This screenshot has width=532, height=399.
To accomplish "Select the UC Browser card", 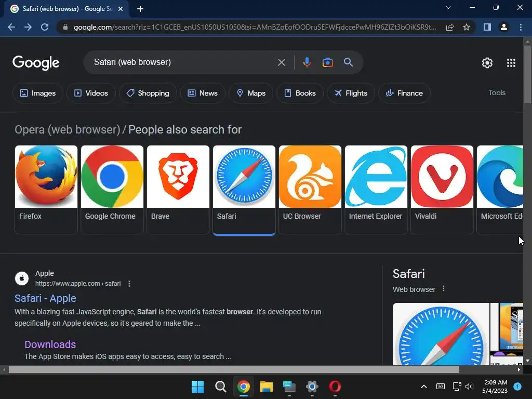I will [310, 190].
